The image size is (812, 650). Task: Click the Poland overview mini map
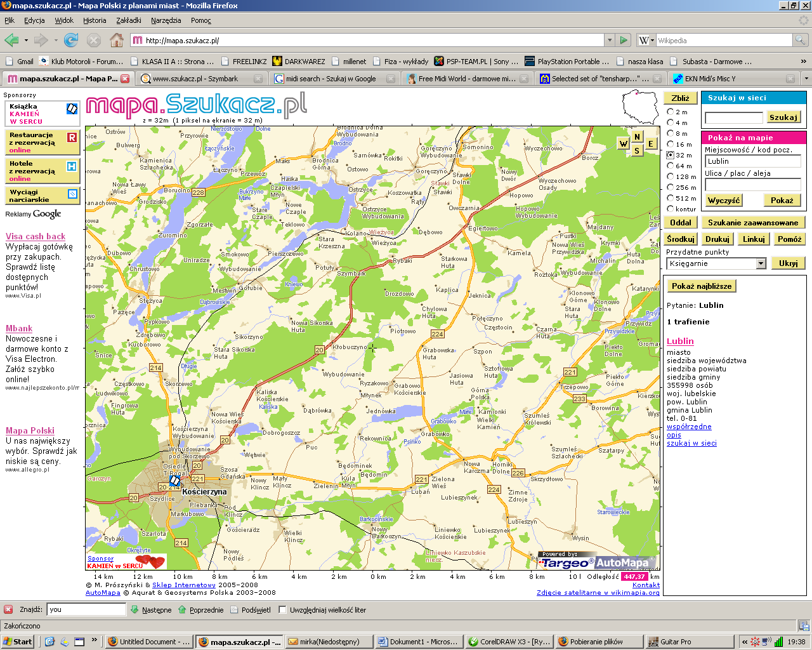(640, 107)
